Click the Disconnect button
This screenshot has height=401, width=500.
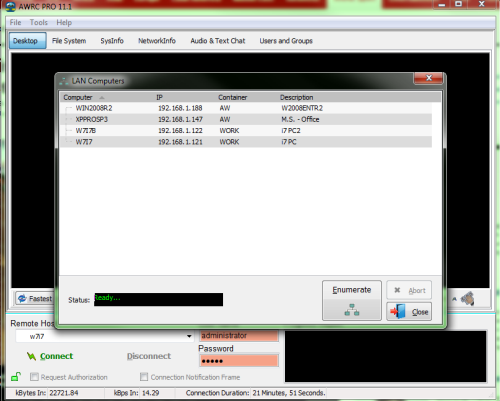coord(149,356)
